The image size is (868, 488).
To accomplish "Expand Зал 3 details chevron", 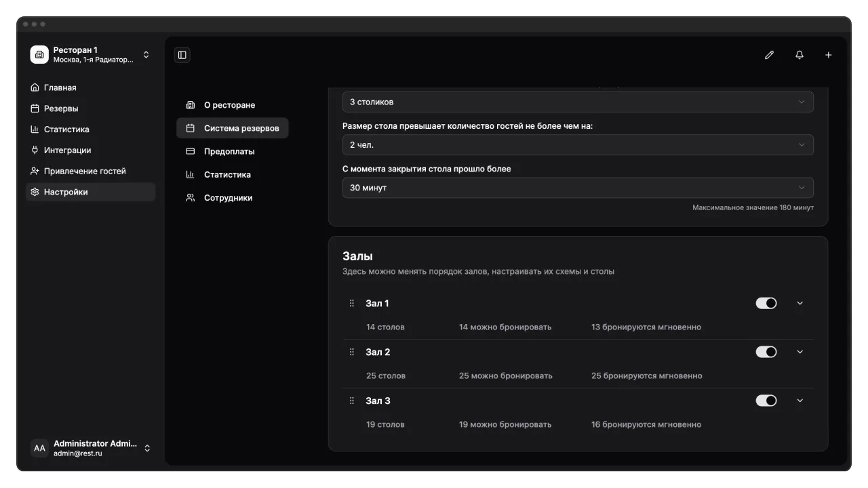I will [800, 401].
